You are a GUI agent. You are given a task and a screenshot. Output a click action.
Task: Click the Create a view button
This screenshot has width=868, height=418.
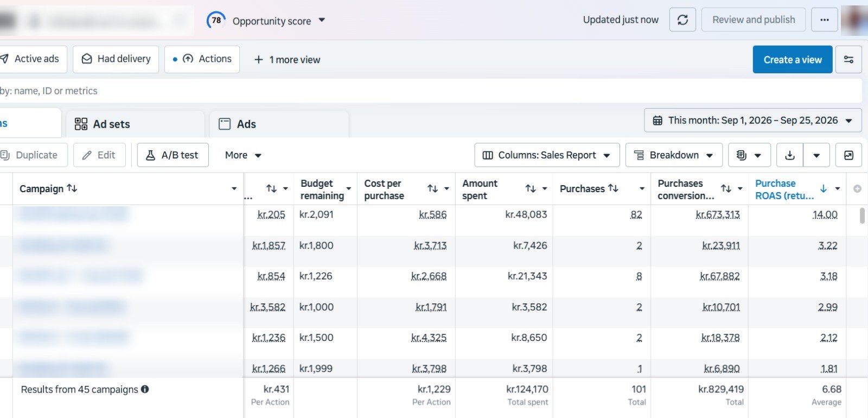click(x=793, y=60)
